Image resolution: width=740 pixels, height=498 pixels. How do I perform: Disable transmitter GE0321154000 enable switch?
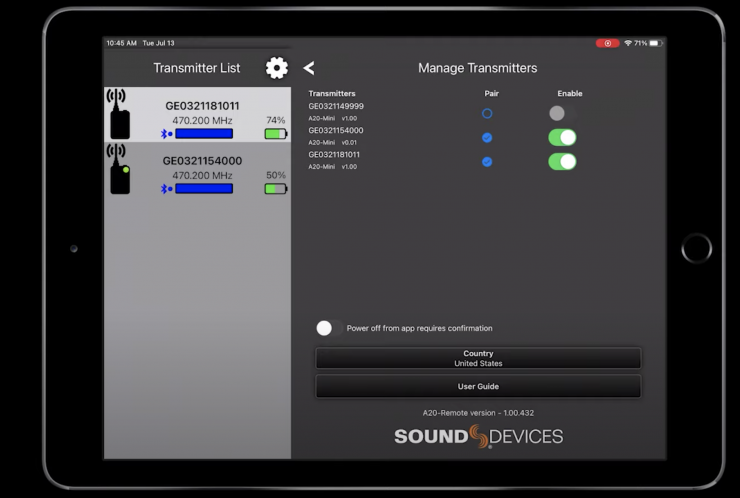coord(562,137)
